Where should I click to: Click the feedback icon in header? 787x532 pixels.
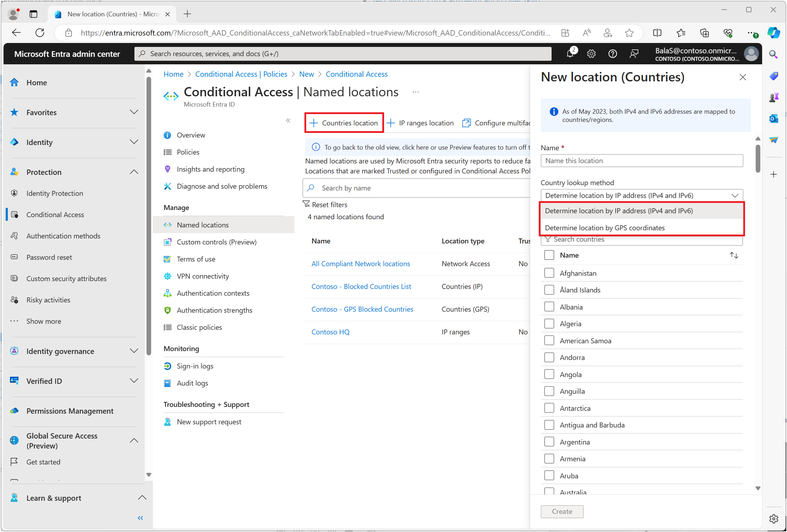(634, 54)
